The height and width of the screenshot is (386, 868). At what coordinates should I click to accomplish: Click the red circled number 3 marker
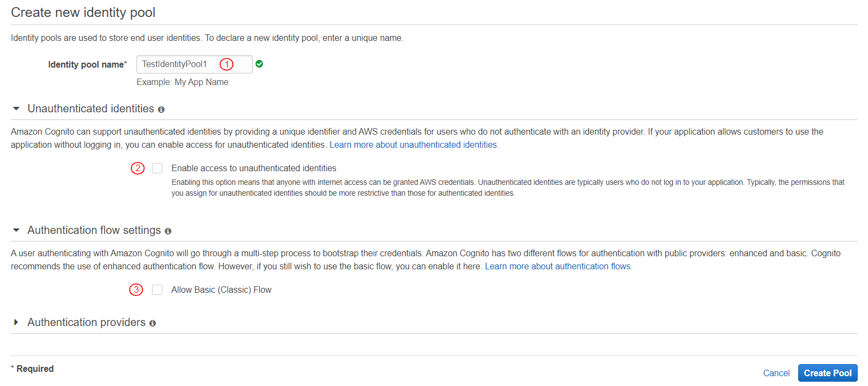[136, 289]
